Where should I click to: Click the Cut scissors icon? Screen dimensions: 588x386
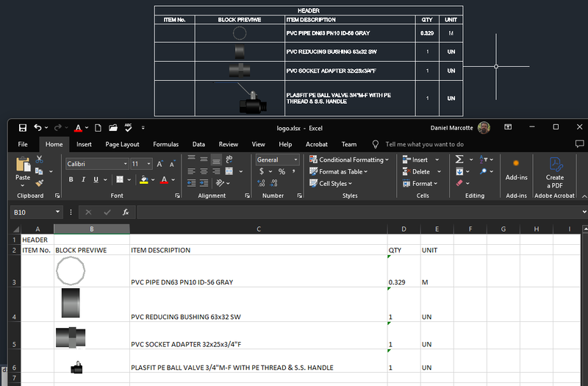[x=40, y=160]
